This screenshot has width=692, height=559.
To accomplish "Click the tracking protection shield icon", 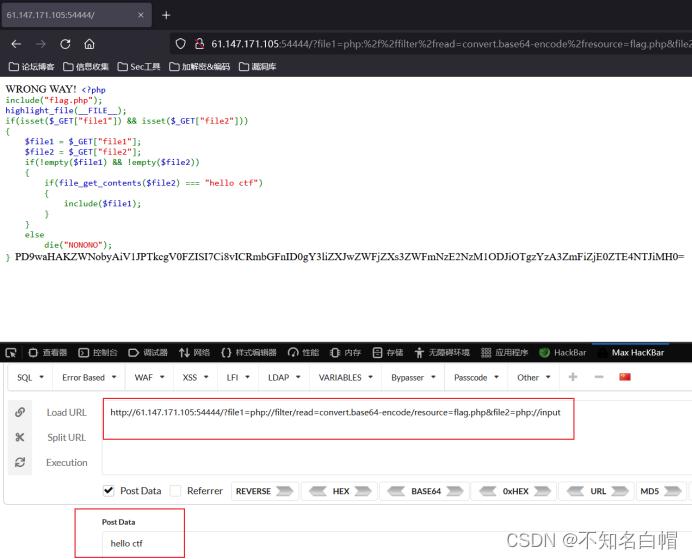I will (x=181, y=44).
